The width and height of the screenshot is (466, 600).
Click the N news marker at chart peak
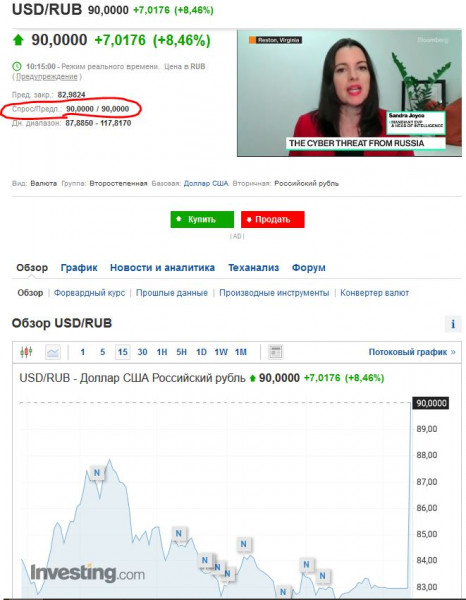click(x=97, y=473)
